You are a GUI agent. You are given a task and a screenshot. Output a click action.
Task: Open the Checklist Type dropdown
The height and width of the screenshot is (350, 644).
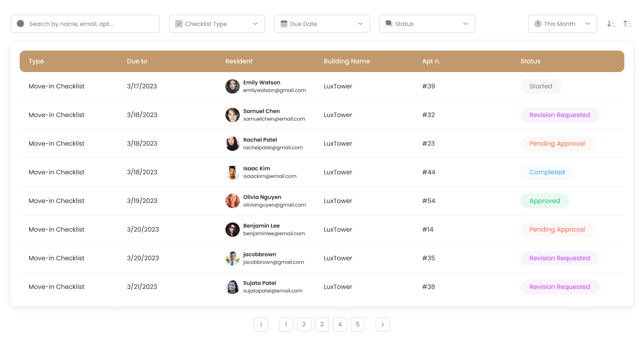point(255,23)
